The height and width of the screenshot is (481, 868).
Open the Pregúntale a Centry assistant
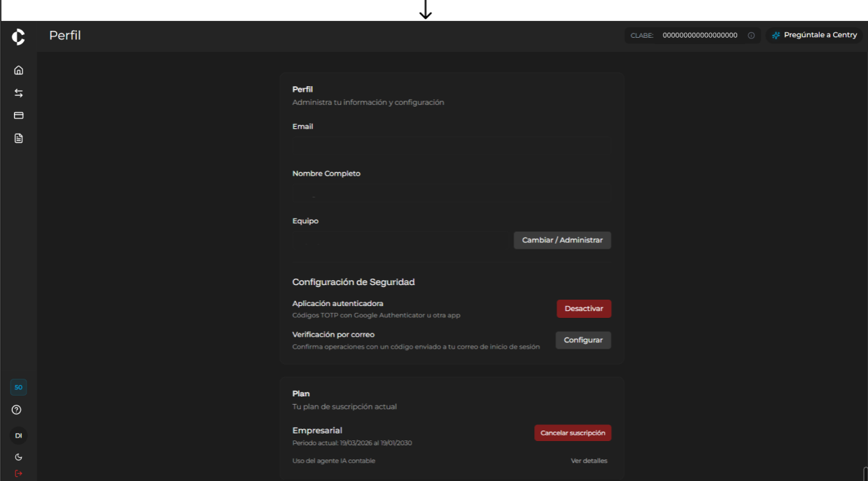(814, 35)
